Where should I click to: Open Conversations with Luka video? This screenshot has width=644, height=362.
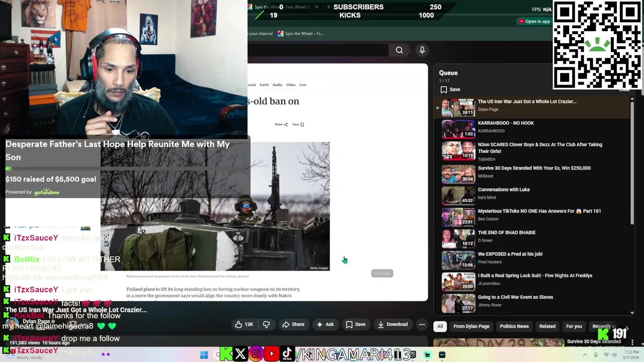504,190
